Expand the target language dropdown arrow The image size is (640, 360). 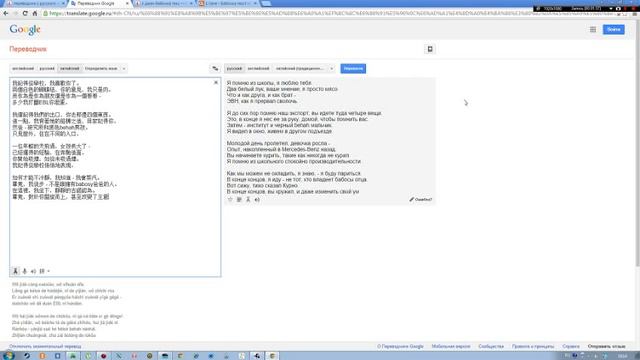(331, 69)
